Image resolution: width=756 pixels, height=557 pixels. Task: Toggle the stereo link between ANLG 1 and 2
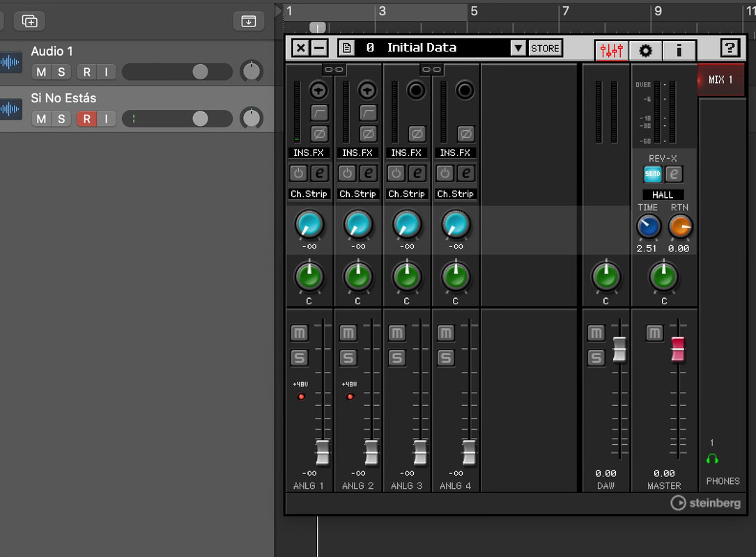click(334, 70)
